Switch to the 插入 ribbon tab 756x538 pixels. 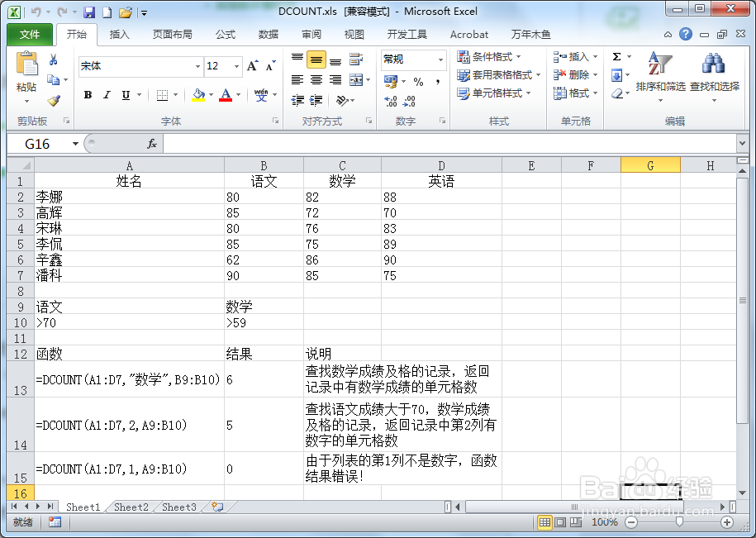coord(119,34)
